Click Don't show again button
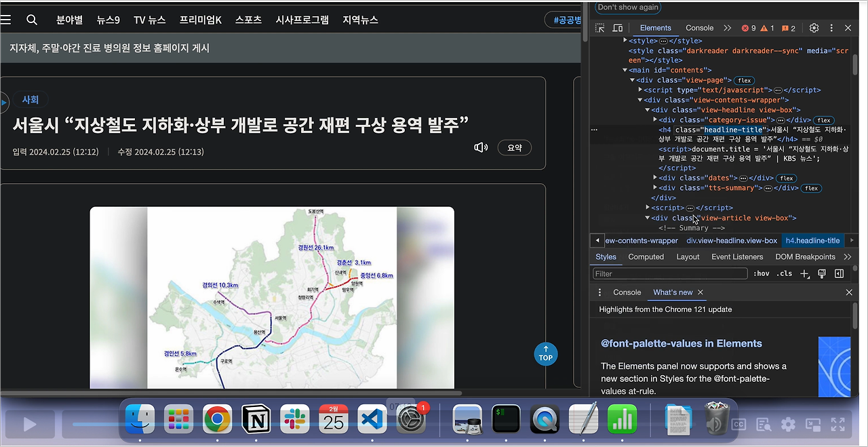 [627, 7]
